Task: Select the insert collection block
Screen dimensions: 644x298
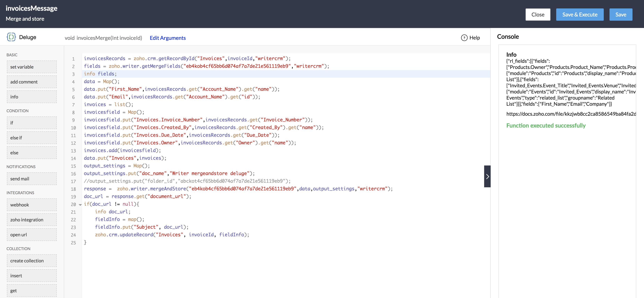Action: click(x=32, y=276)
